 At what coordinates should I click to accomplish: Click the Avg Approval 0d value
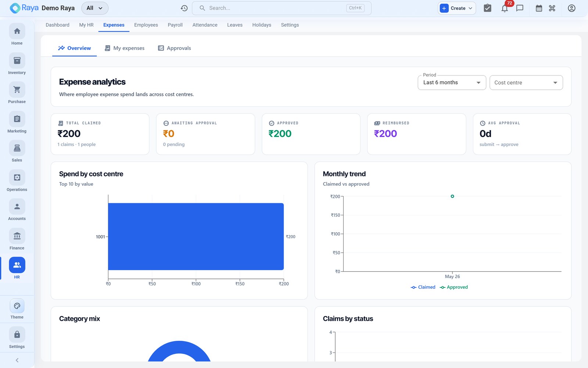[485, 134]
